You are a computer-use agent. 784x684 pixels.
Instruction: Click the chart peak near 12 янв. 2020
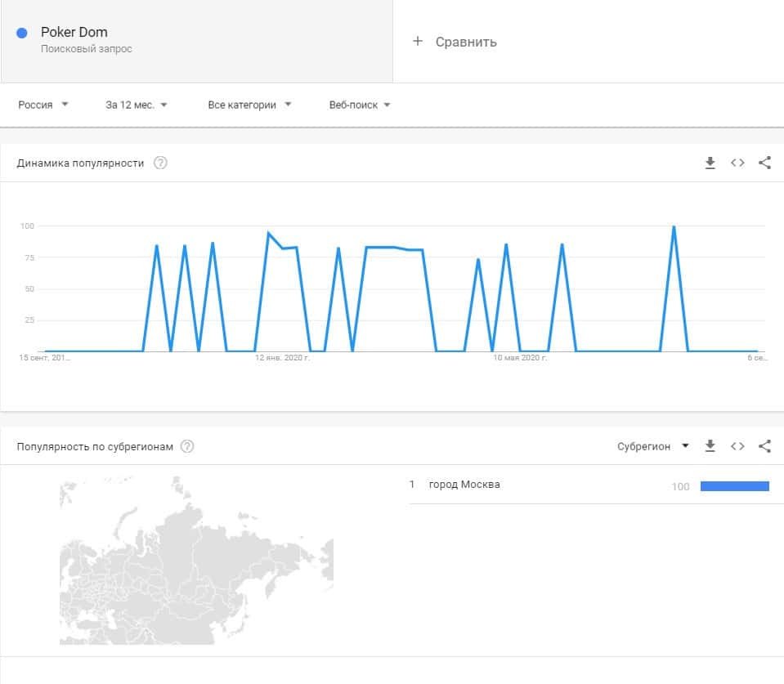pyautogui.click(x=268, y=234)
